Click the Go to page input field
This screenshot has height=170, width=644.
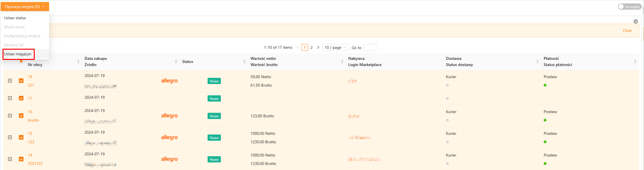tap(370, 47)
